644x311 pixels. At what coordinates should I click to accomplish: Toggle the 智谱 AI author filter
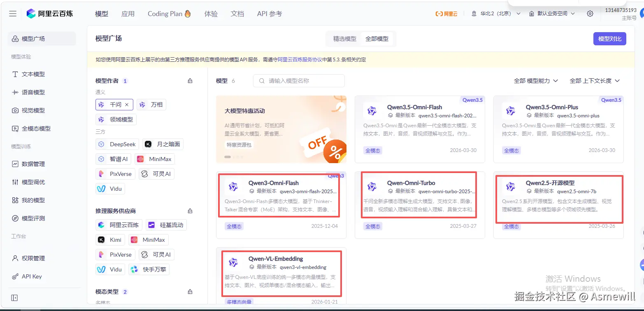(x=113, y=159)
